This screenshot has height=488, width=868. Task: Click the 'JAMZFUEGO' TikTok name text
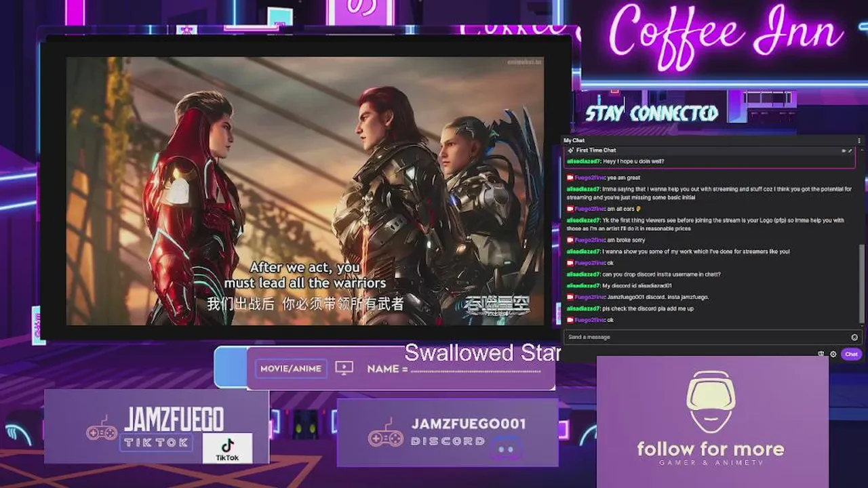(174, 420)
